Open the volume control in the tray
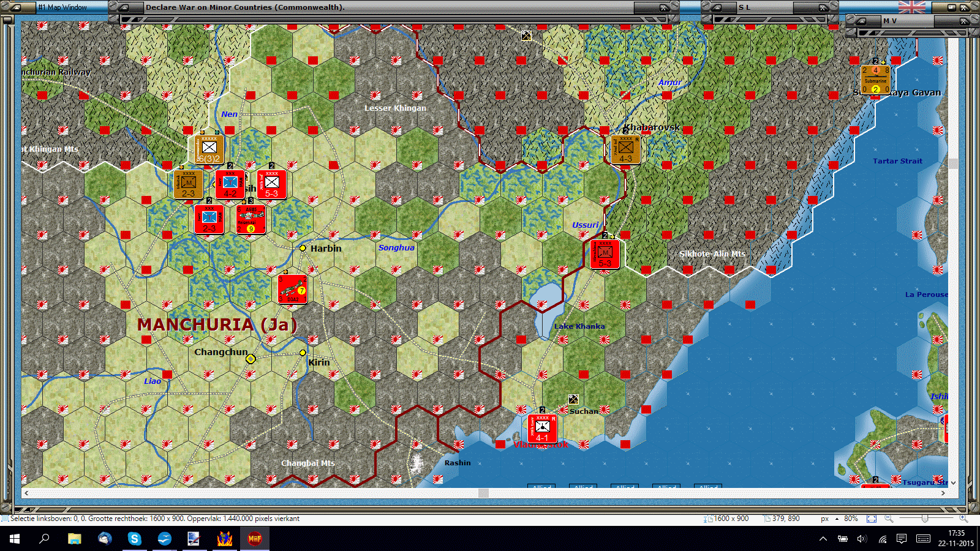Image resolution: width=980 pixels, height=551 pixels. [x=862, y=539]
